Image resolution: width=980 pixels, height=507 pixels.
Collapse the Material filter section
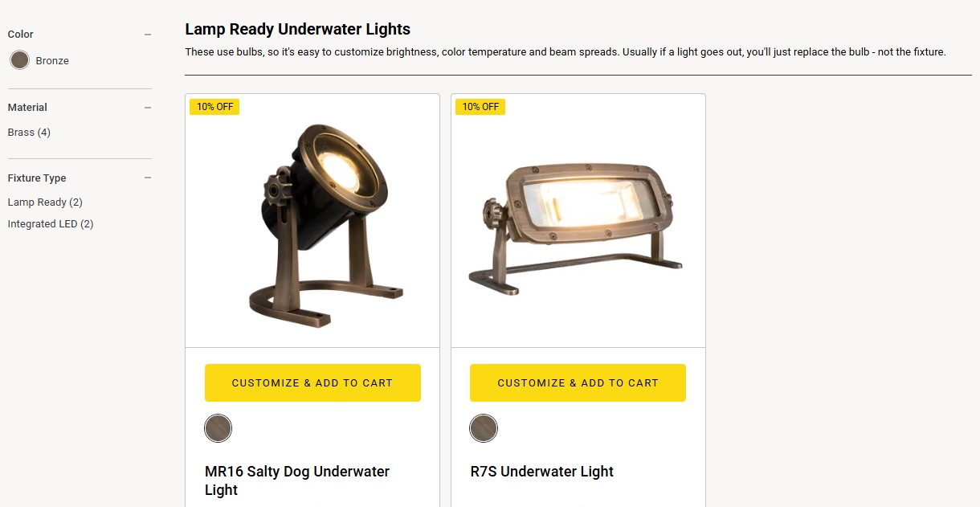[148, 108]
